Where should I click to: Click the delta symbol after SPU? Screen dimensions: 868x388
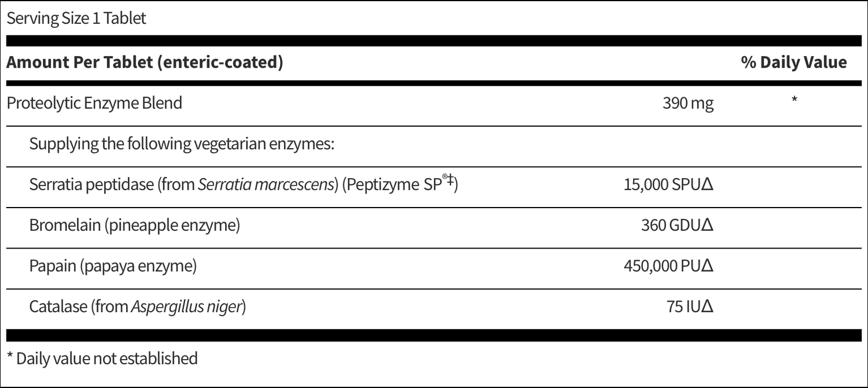(707, 185)
